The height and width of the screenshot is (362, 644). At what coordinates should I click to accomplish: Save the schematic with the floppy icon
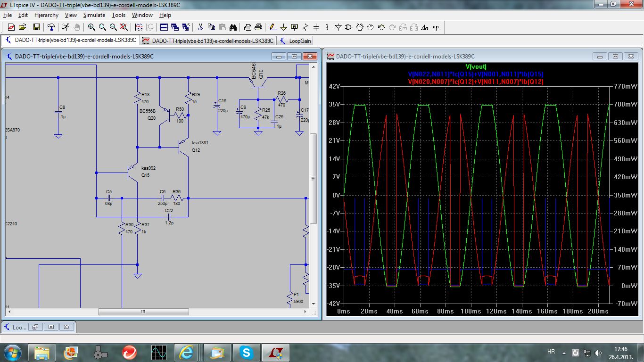point(36,27)
